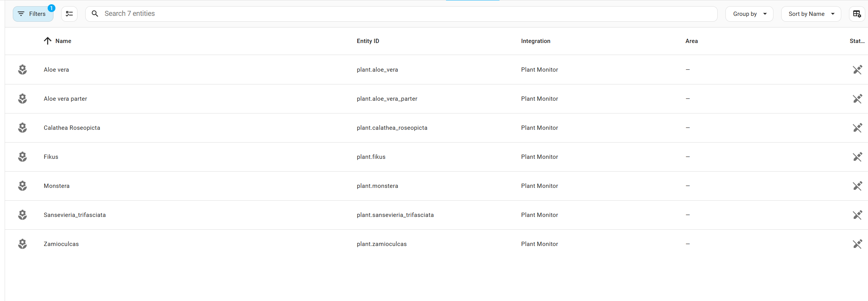Sort by the Integration column header
This screenshot has height=301, width=868.
click(536, 41)
